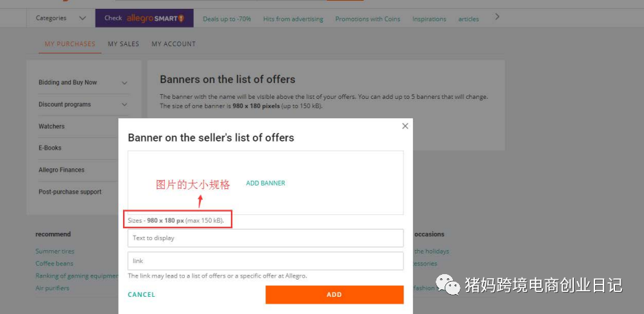
Task: Open the My Account tab
Action: click(x=173, y=44)
